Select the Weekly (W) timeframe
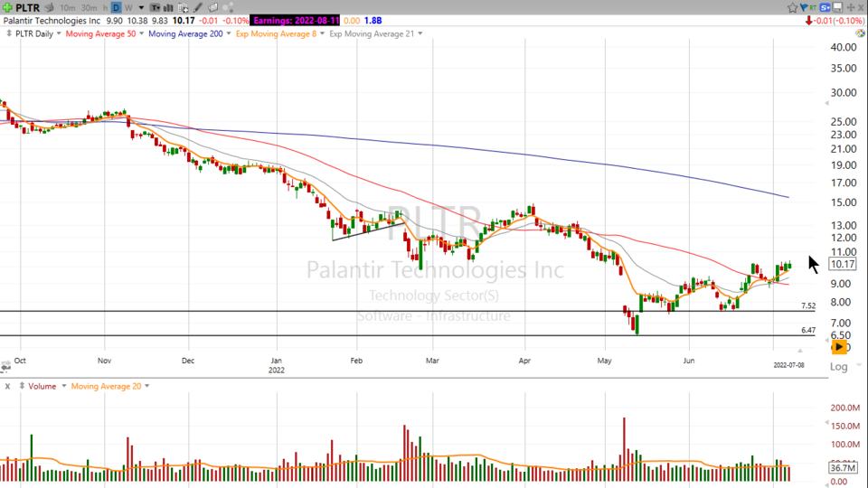 tap(128, 8)
